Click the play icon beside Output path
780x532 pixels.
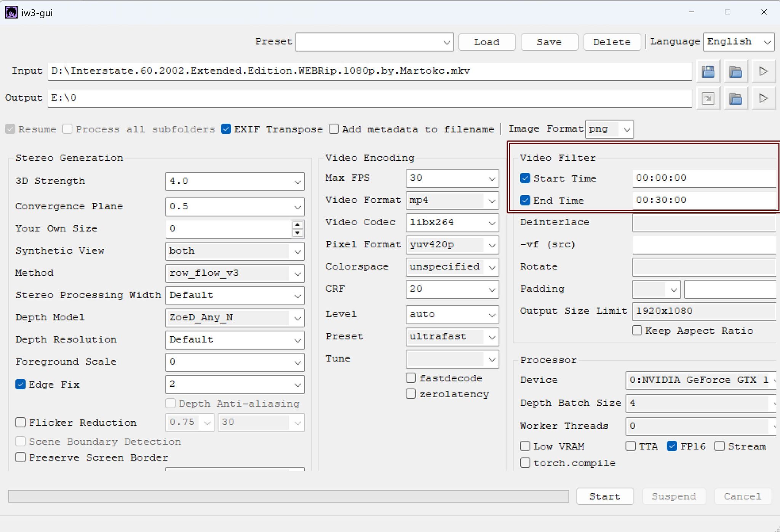(763, 99)
